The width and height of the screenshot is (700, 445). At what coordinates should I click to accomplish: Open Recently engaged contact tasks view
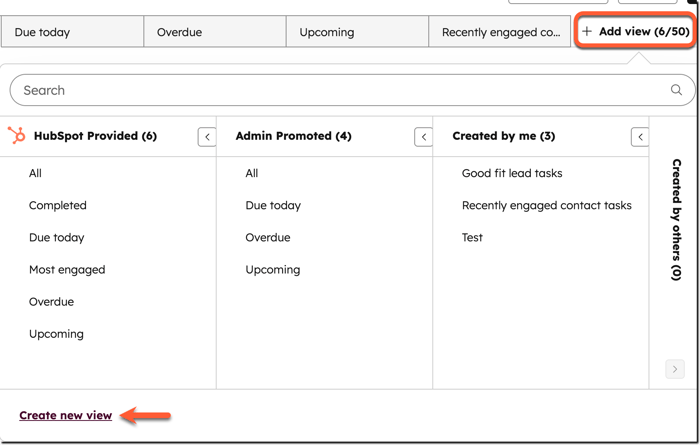click(x=546, y=205)
